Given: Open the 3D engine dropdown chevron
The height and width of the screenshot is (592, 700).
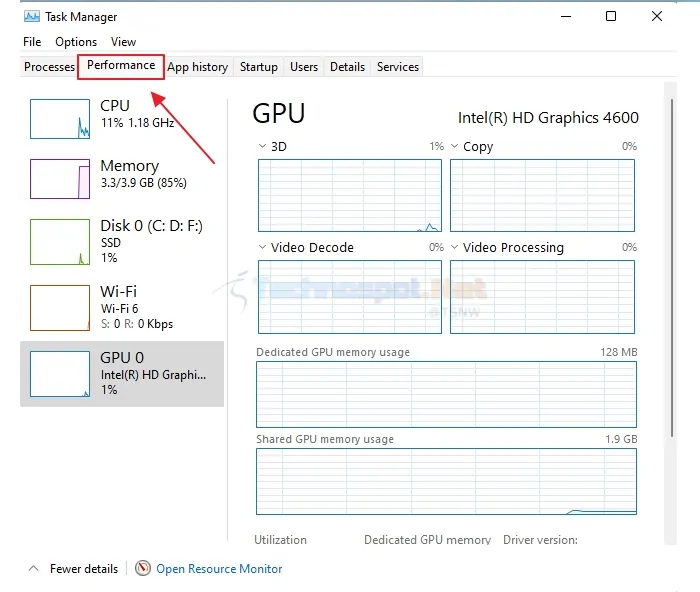Looking at the screenshot, I should coord(262,146).
